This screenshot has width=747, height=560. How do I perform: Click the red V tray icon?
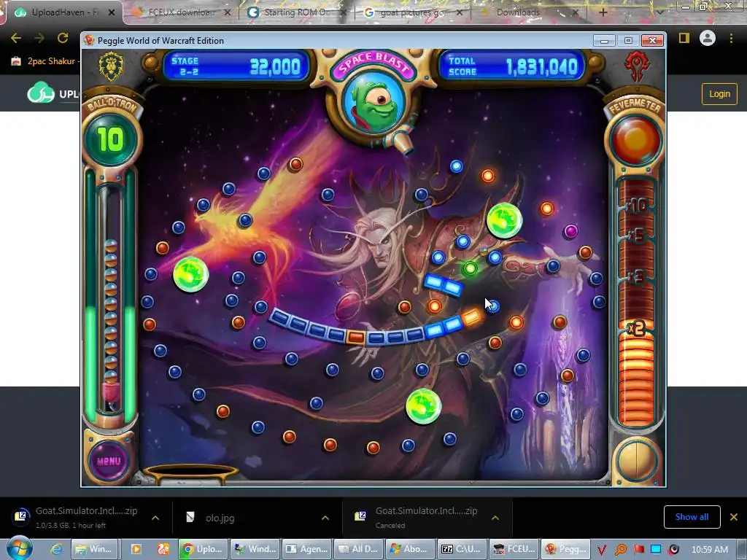point(602,550)
